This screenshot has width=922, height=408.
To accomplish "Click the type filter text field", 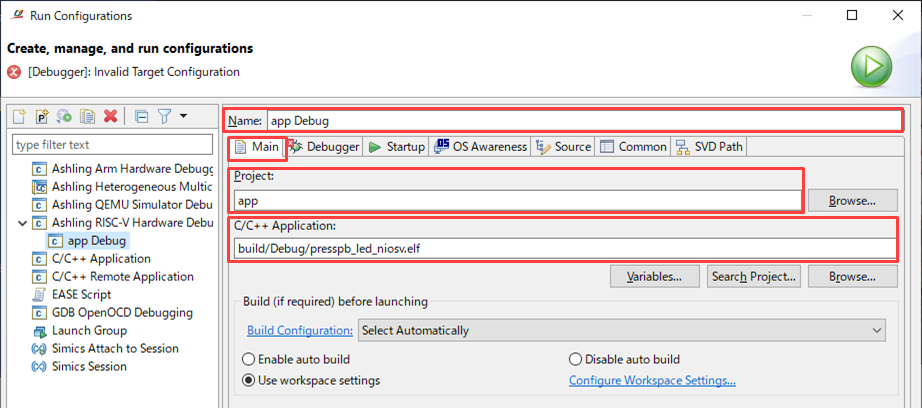I will 113,145.
